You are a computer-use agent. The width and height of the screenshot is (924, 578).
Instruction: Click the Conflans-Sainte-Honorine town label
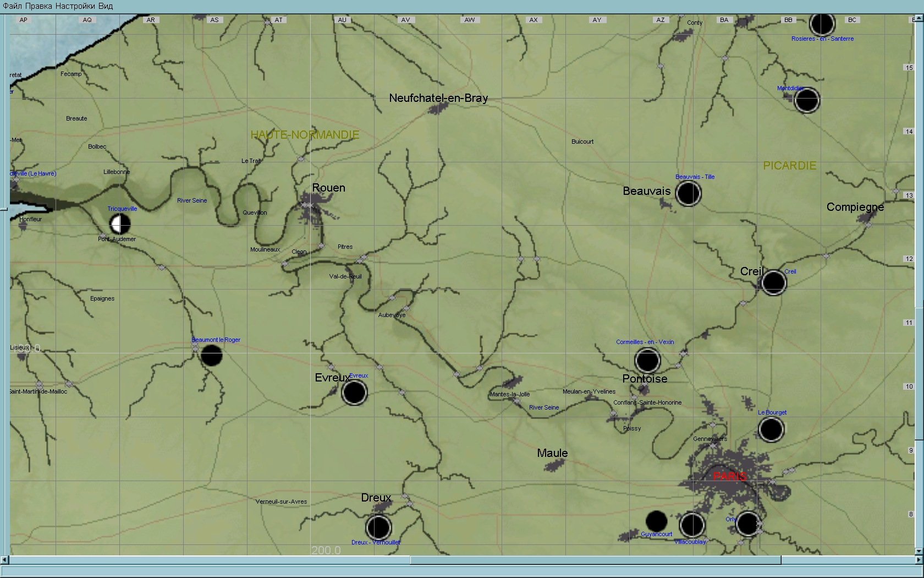[x=647, y=402]
